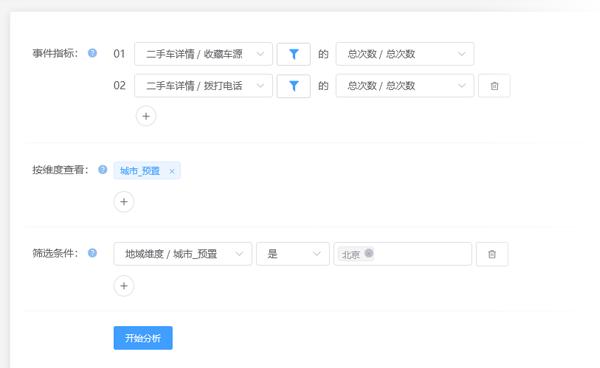Open the 是 operator dropdown

click(x=293, y=254)
